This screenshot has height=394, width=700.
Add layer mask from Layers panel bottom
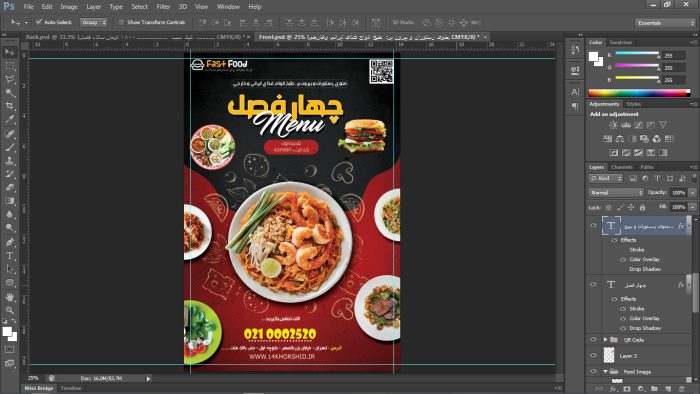click(x=627, y=389)
